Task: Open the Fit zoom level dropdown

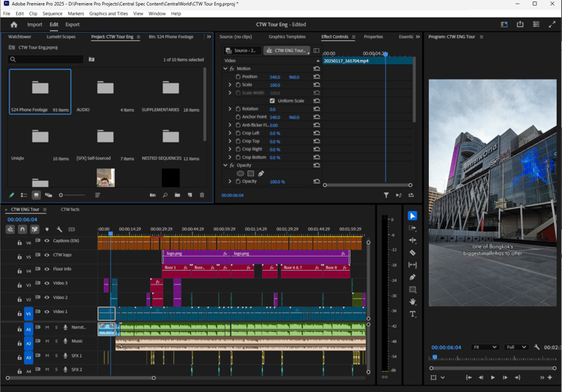Action: 484,347
